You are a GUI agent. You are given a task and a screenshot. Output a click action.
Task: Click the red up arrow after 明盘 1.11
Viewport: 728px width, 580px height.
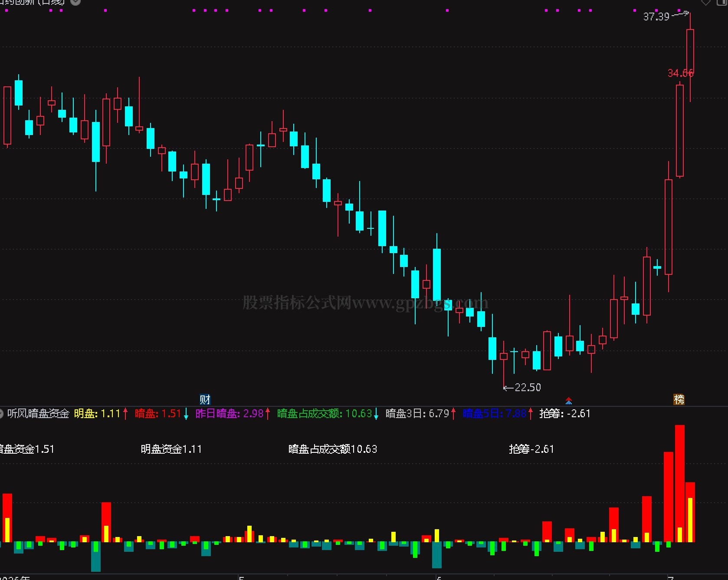coord(125,414)
